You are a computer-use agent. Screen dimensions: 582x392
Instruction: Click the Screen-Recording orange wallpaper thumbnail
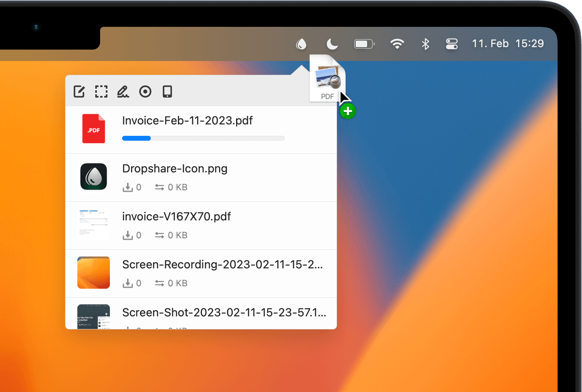pyautogui.click(x=94, y=272)
